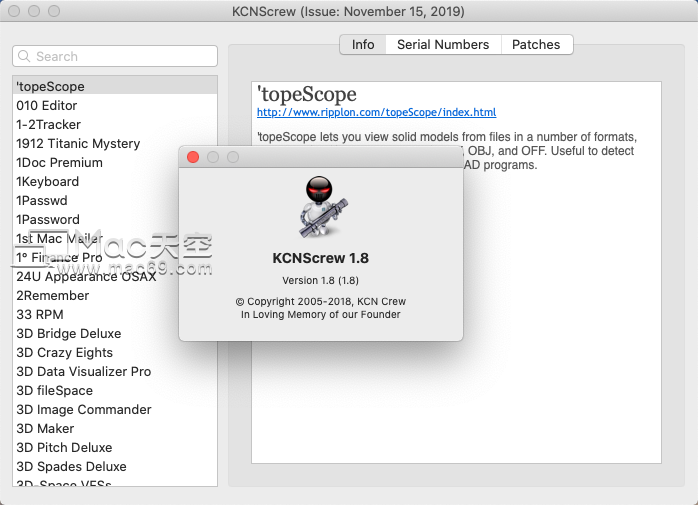
Task: Pick 3D Data Visualizer Pro
Action: point(115,371)
